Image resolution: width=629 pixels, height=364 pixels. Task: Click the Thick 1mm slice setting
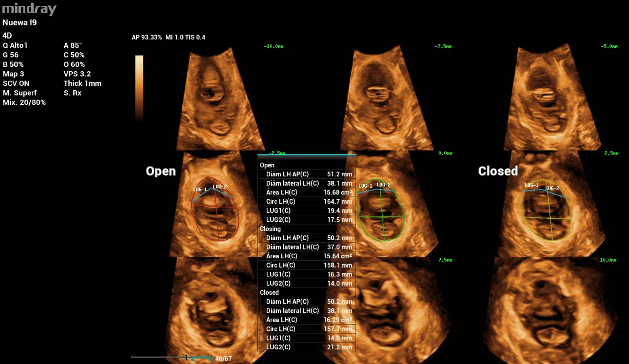click(83, 83)
